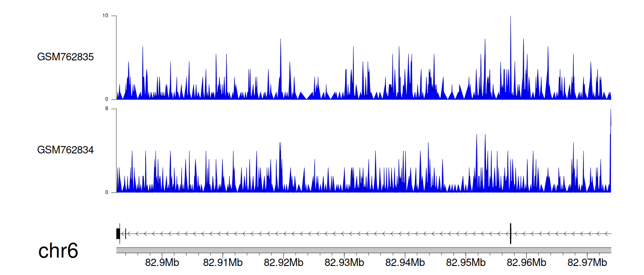644x275 pixels.
Task: Click the chr6 chromosome label
Action: 58,251
